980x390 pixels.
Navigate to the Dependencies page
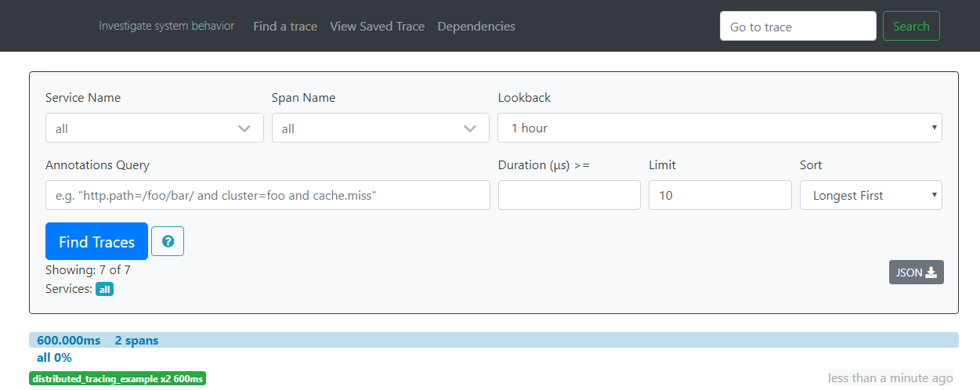click(476, 27)
